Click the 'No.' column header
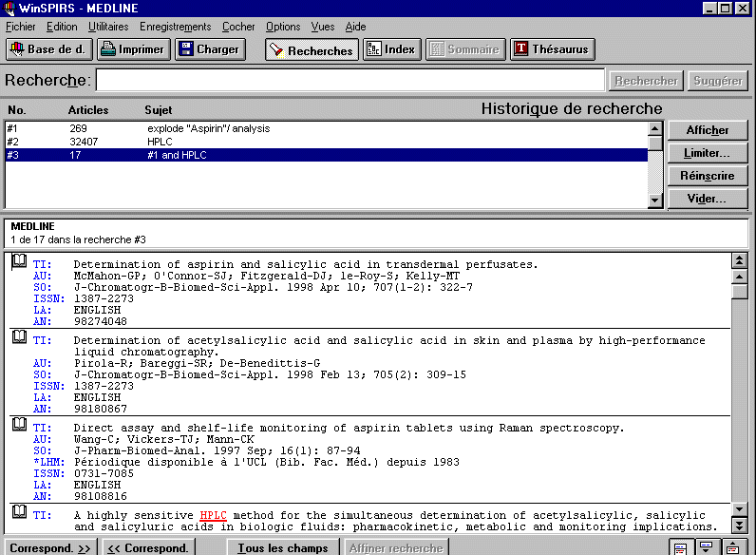 [x=17, y=110]
